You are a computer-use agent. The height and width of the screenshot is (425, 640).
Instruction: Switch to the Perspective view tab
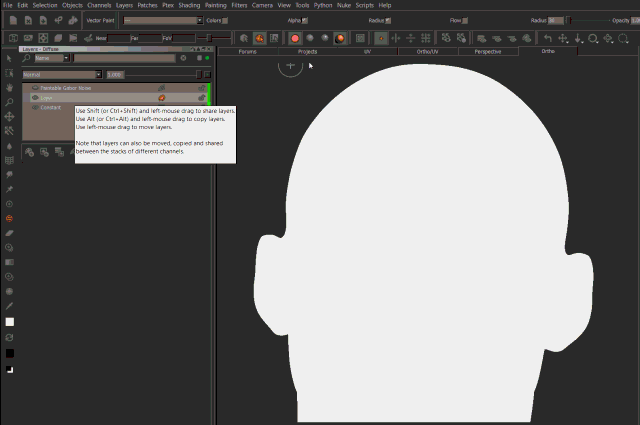[x=488, y=51]
